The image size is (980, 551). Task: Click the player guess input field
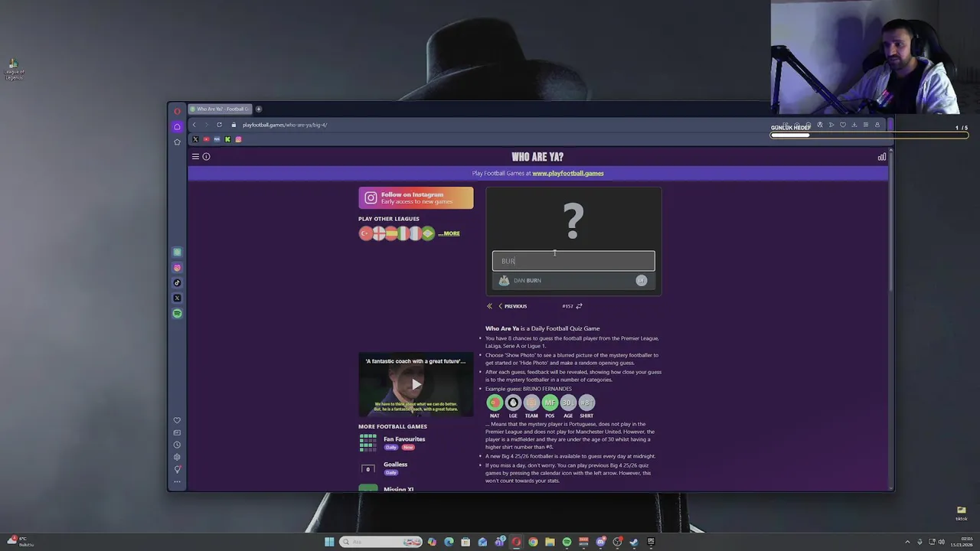pos(573,261)
